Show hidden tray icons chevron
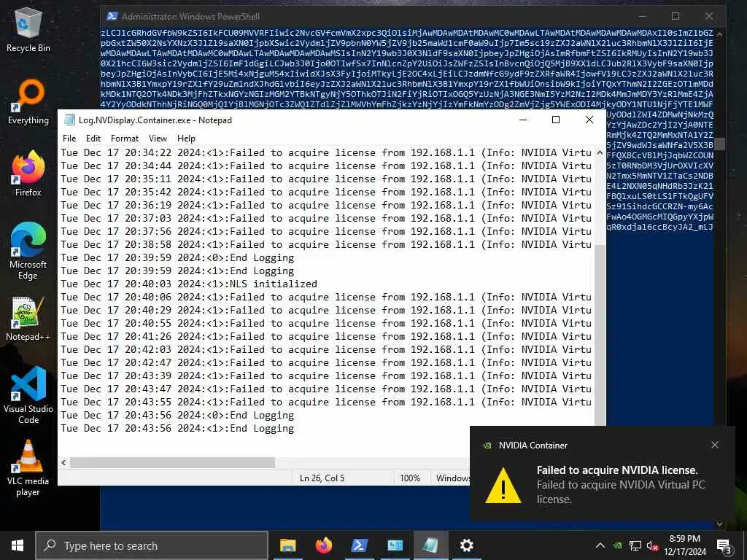747x560 pixels. 600,545
